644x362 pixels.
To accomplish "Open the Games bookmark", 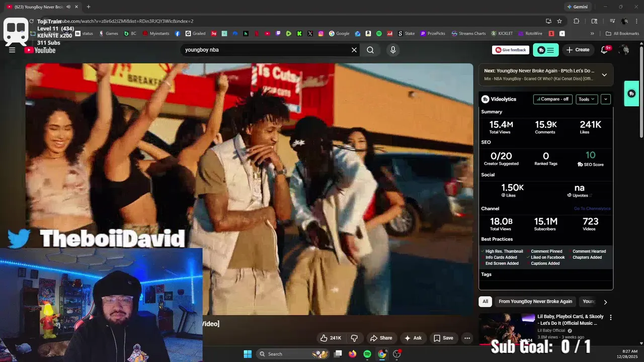I will point(109,34).
